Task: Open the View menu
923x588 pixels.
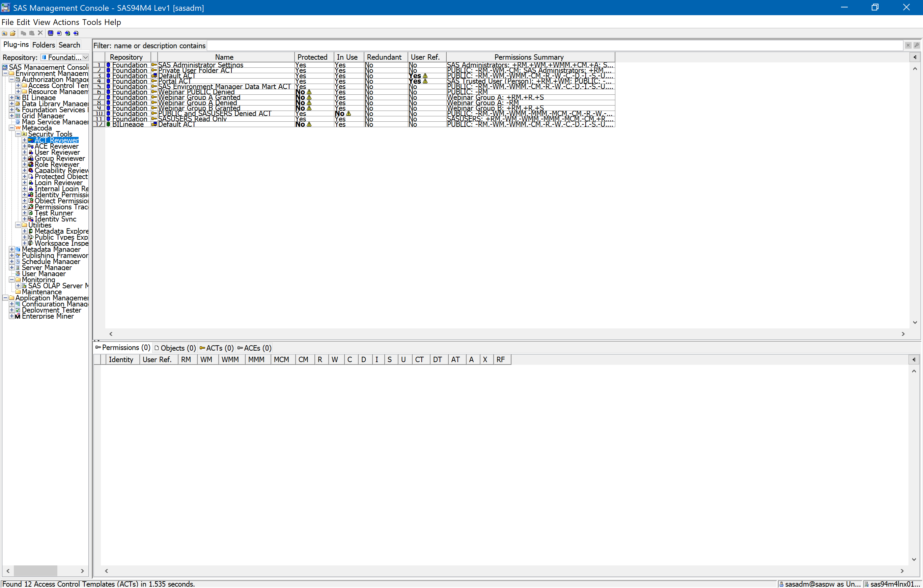Action: pos(42,22)
